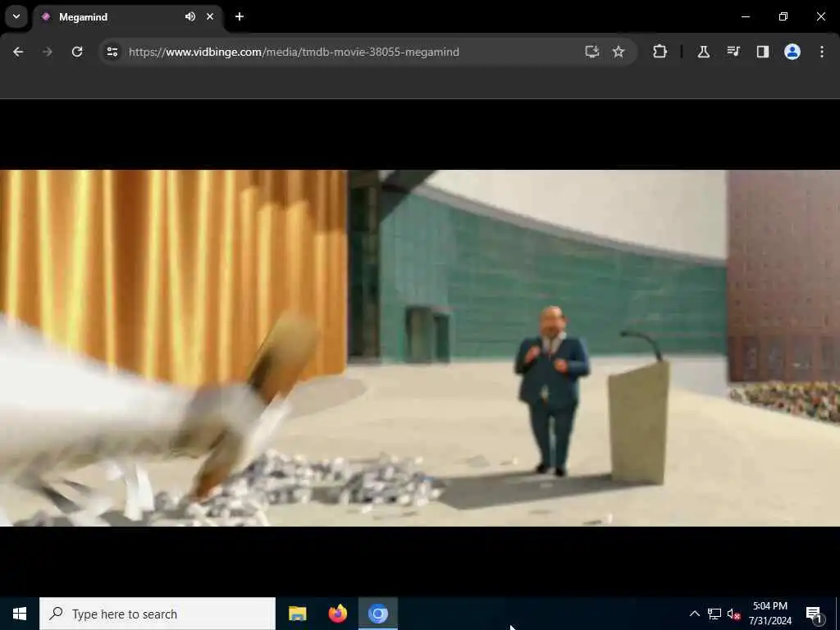Go back to the previous page
Screen dimensions: 840x630
(x=18, y=52)
